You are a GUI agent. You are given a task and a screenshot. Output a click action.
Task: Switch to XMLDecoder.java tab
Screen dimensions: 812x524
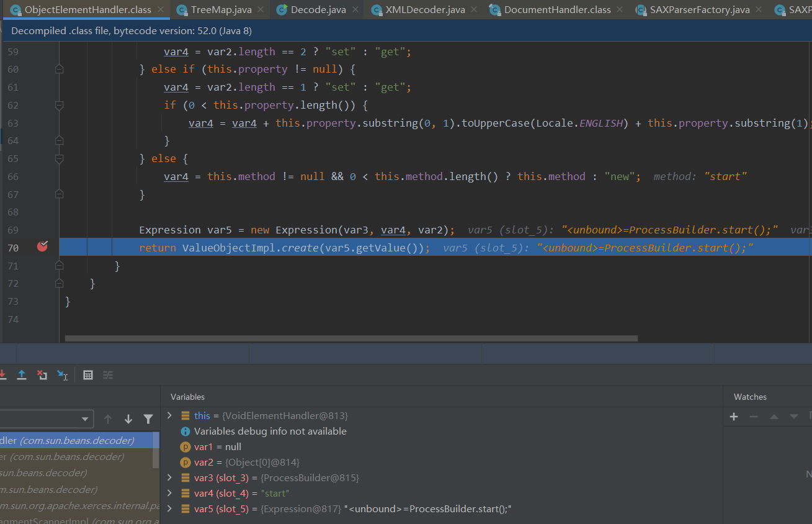point(425,10)
